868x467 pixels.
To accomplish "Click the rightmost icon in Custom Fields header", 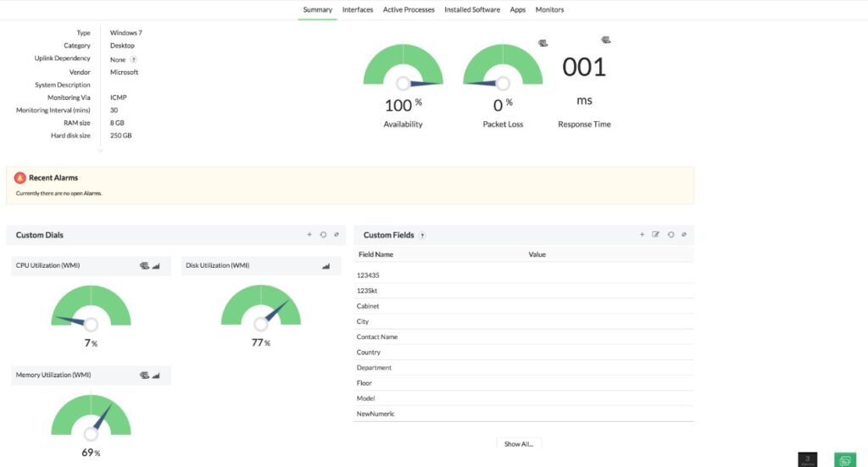I will click(684, 235).
